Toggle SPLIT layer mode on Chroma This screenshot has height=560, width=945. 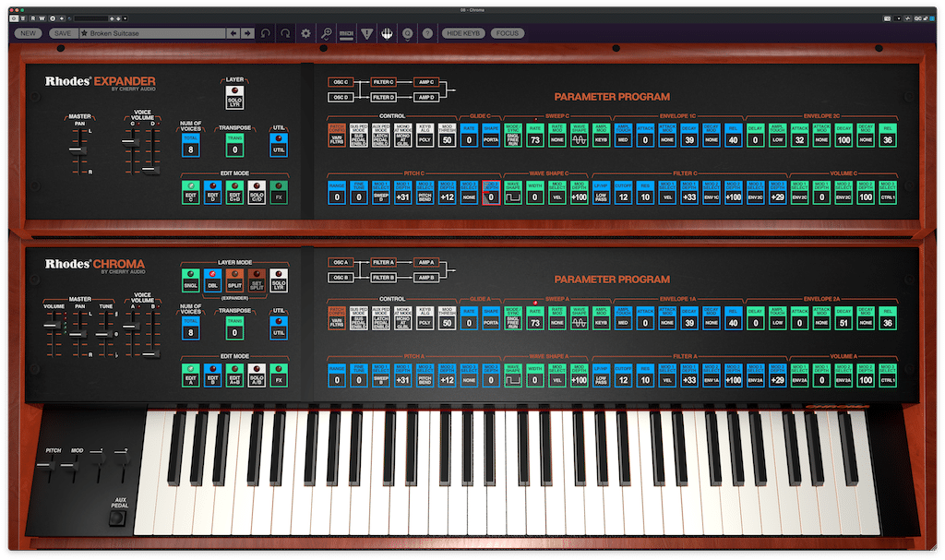[x=234, y=280]
